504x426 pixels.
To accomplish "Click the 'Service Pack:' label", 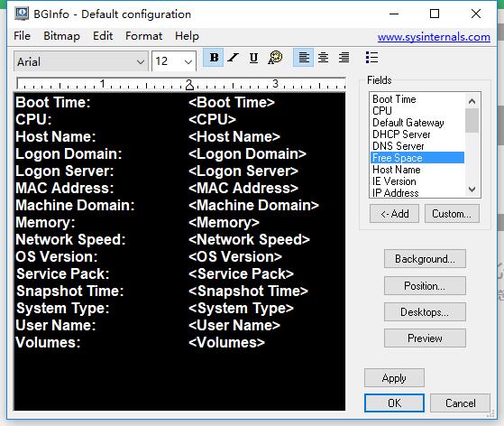I will click(x=63, y=273).
